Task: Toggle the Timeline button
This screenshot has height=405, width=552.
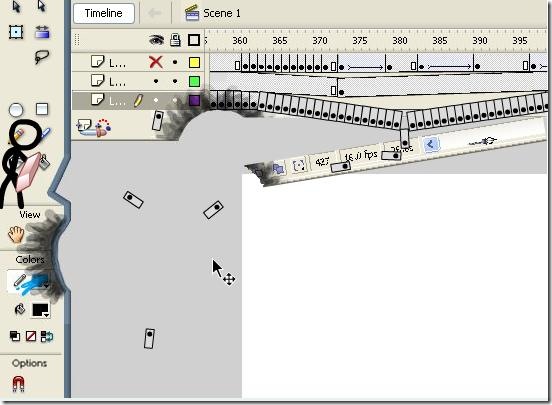Action: [104, 13]
